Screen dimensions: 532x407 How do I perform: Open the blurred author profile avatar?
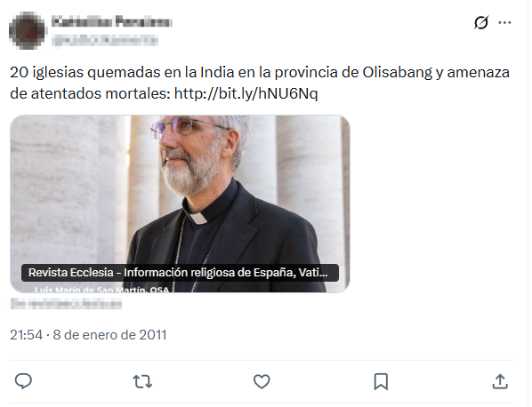pos(28,30)
